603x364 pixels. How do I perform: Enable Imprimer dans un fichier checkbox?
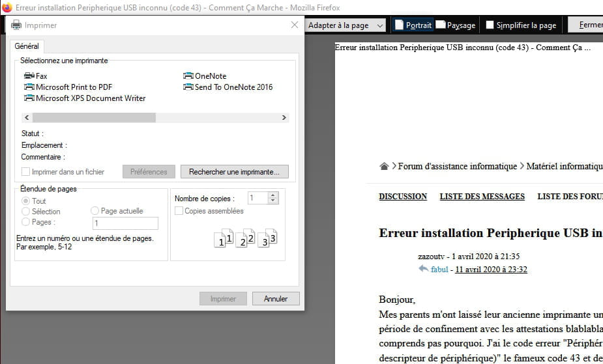click(x=26, y=172)
